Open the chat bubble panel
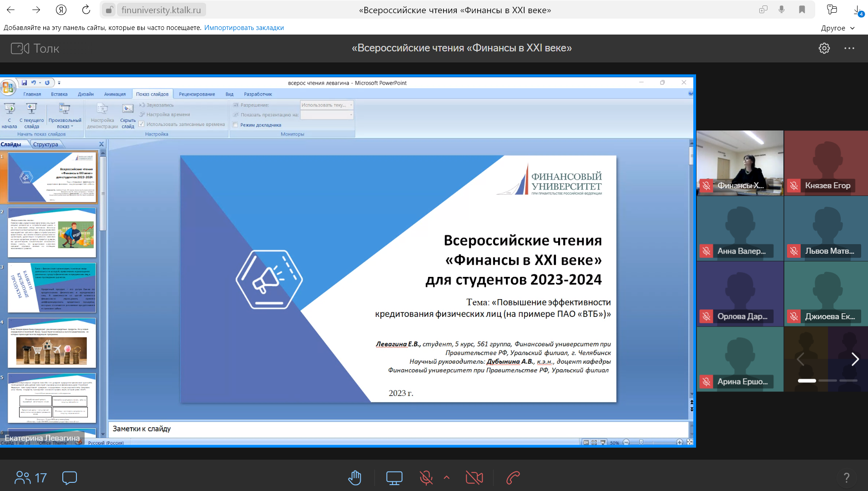 coord(70,477)
